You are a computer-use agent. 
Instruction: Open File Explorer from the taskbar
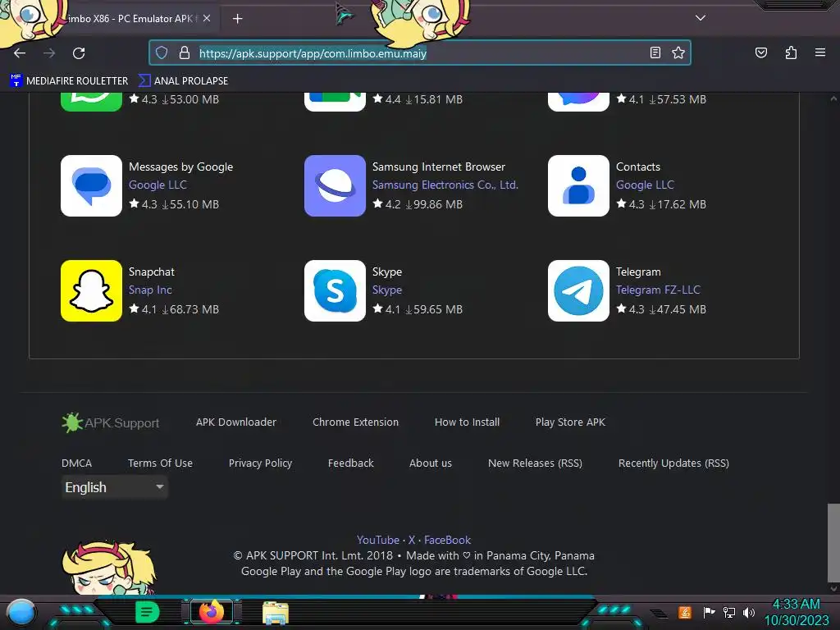[276, 613]
